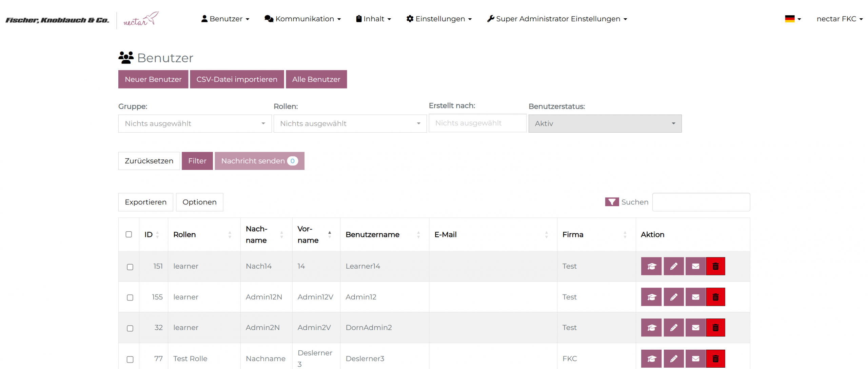
Task: Tick the checkbox for user ID 151
Action: 130,267
